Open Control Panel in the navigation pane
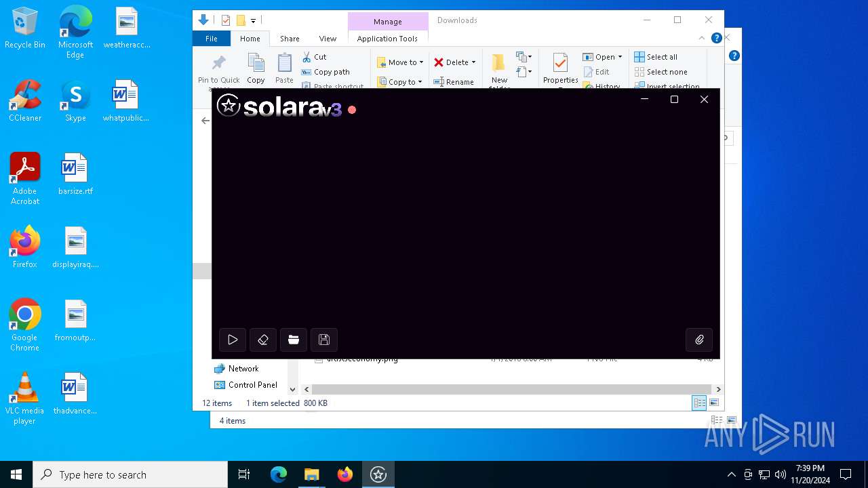Image resolution: width=868 pixels, height=488 pixels. tap(245, 385)
